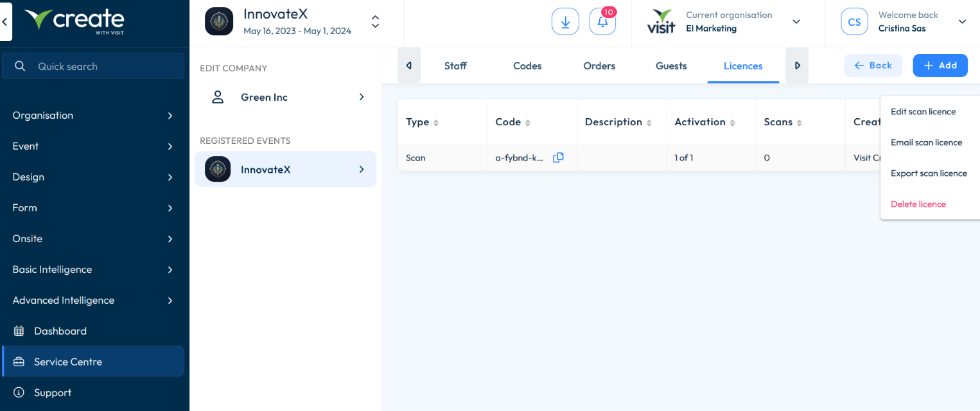Open notifications bell with 10 badge

(x=602, y=22)
